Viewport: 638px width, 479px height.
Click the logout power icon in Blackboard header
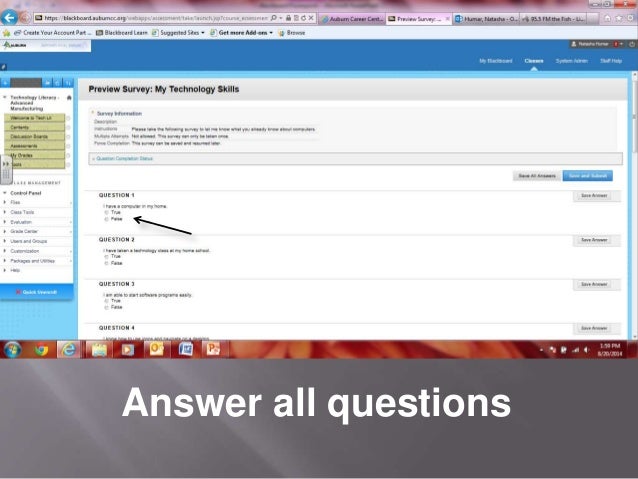pyautogui.click(x=632, y=44)
